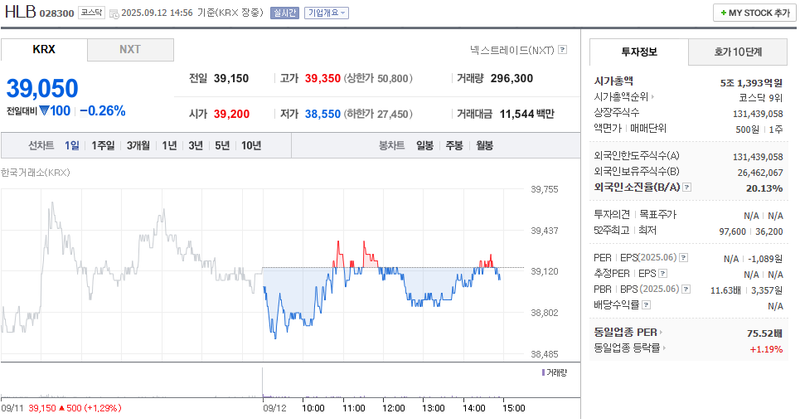
Task: Select the 3년 chart period
Action: click(x=196, y=145)
